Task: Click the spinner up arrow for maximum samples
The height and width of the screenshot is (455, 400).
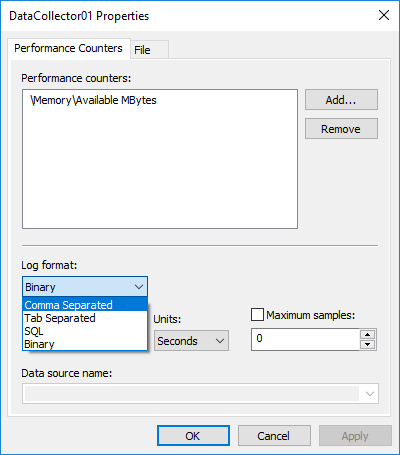Action: 368,335
